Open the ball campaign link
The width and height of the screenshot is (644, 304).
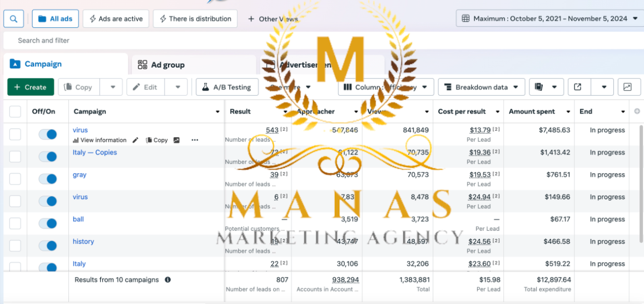coord(78,219)
